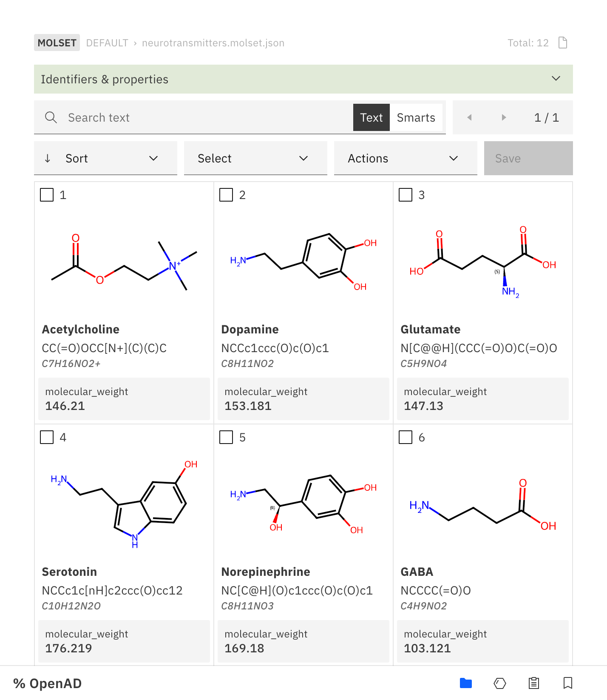Expand Identifiers & properties section

pos(303,79)
